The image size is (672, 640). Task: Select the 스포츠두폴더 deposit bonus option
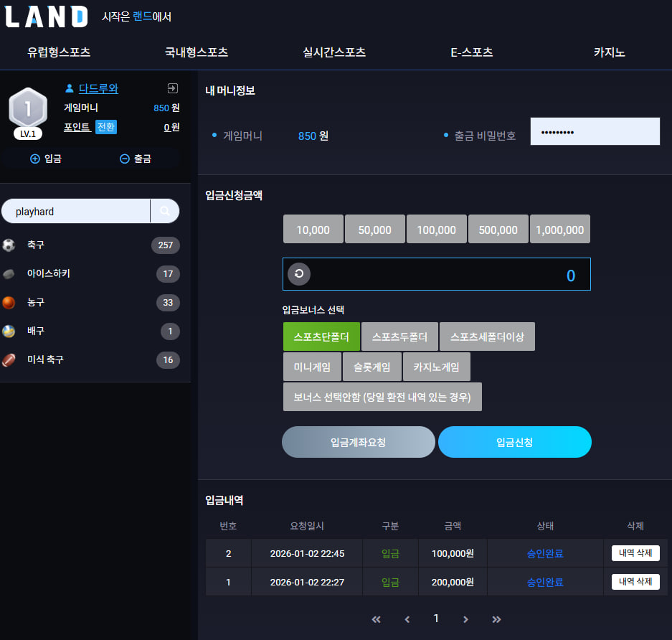tap(399, 337)
